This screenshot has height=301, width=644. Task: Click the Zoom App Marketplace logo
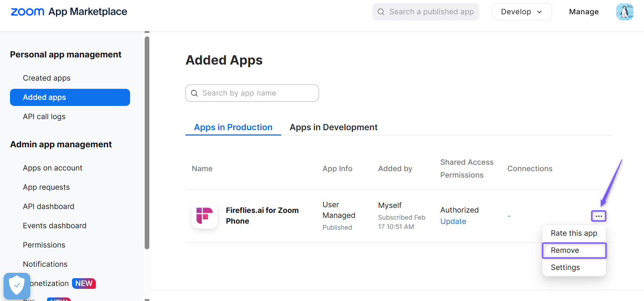69,12
